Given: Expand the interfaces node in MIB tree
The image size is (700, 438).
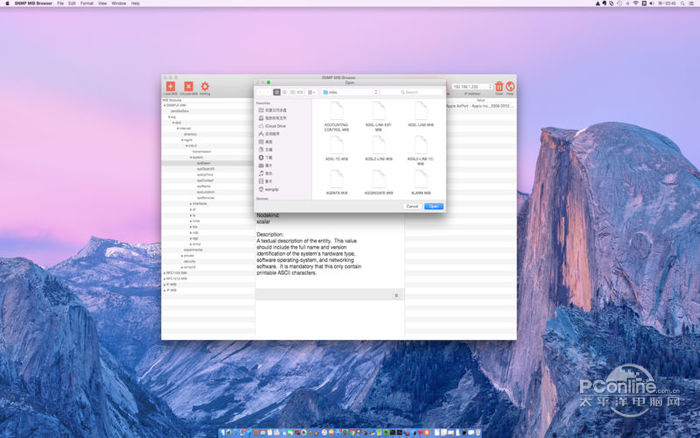Looking at the screenshot, I should tap(191, 202).
